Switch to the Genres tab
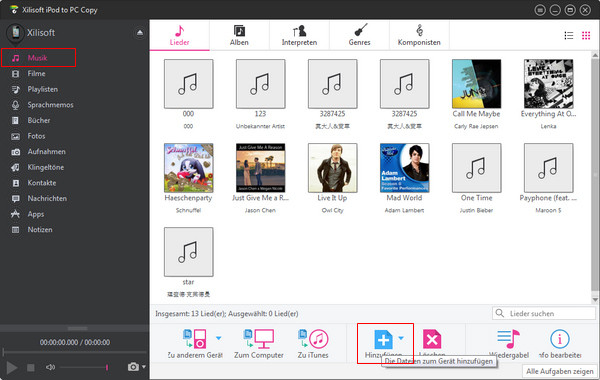This screenshot has height=380, width=600. coord(359,35)
